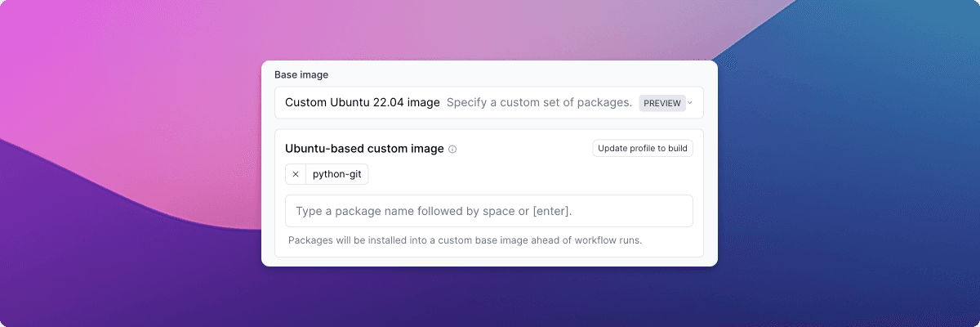Select the python-git package tag
The height and width of the screenshot is (327, 980).
click(x=337, y=174)
